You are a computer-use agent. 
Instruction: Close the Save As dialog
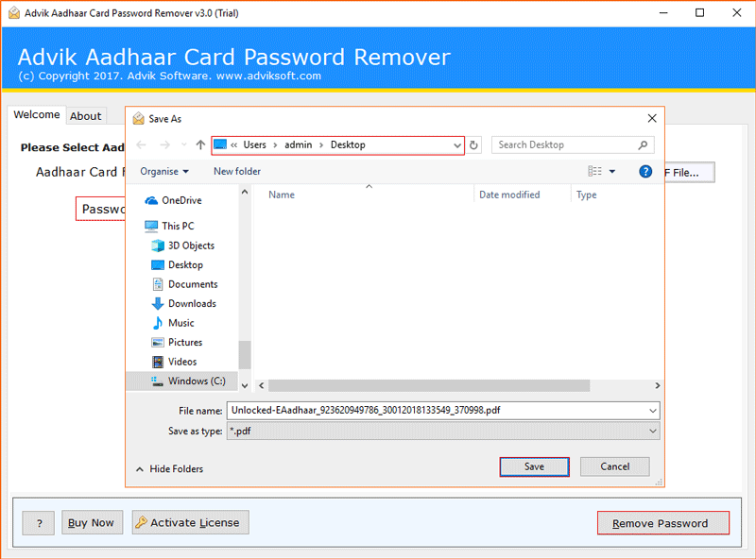652,118
